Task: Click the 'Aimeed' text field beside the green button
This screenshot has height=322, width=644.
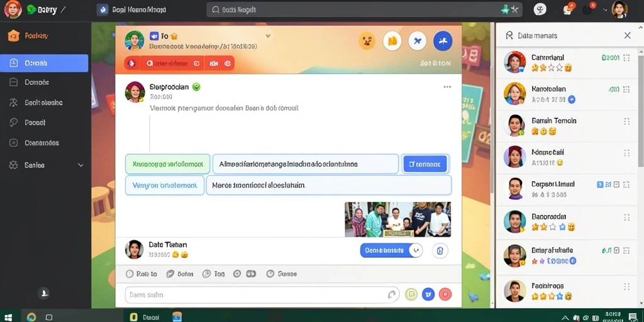Action: [306, 164]
